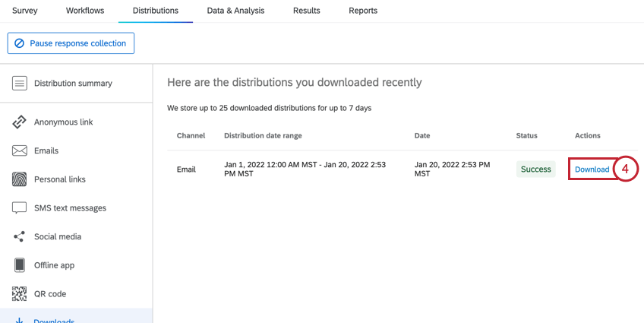The height and width of the screenshot is (323, 644).
Task: Open the Results tab
Action: (307, 11)
